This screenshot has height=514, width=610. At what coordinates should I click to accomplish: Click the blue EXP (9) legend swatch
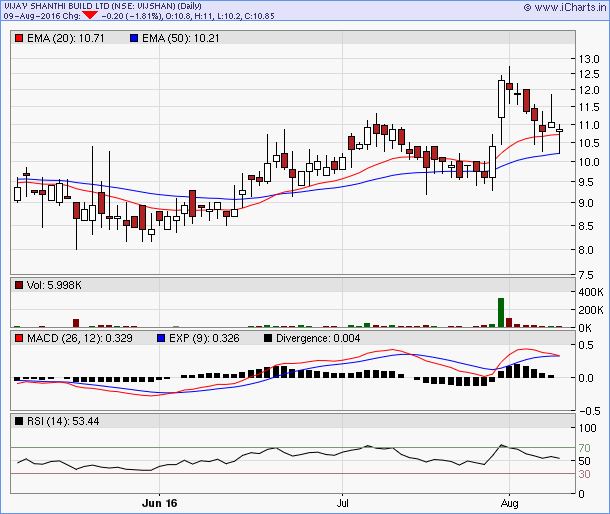coord(161,338)
